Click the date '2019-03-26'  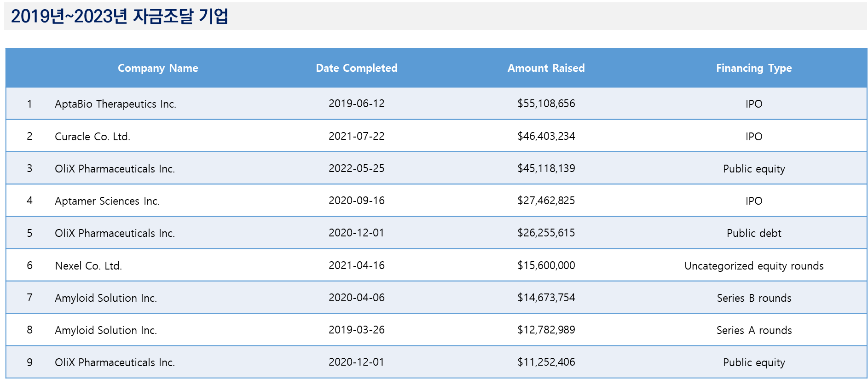click(x=357, y=330)
